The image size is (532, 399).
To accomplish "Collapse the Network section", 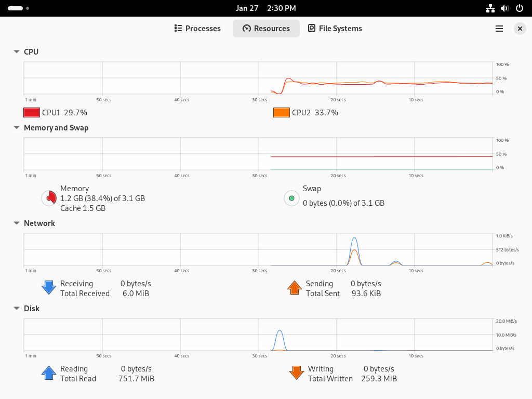I will pos(16,223).
